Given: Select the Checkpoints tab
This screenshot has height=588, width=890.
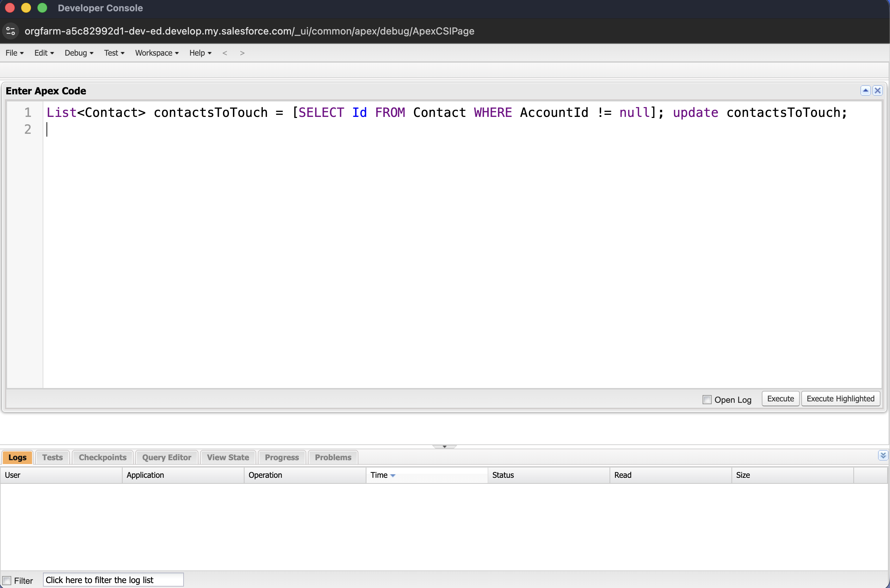Looking at the screenshot, I should click(x=103, y=457).
